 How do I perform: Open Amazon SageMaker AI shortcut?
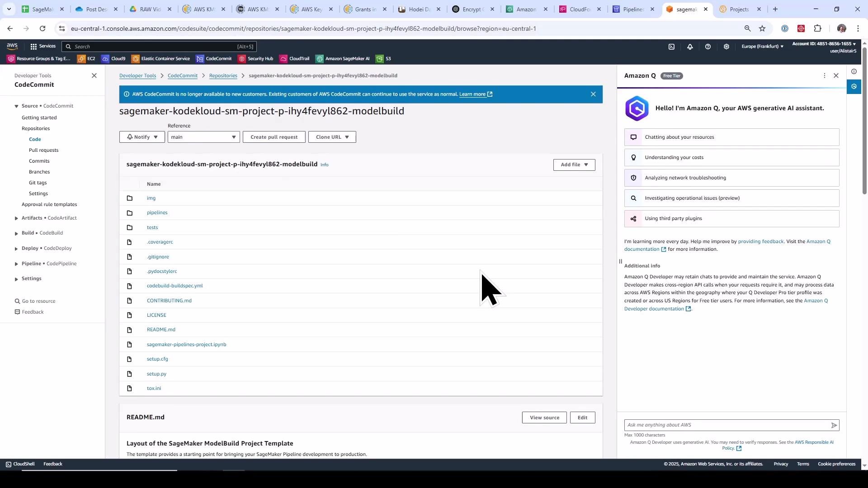[x=343, y=59]
